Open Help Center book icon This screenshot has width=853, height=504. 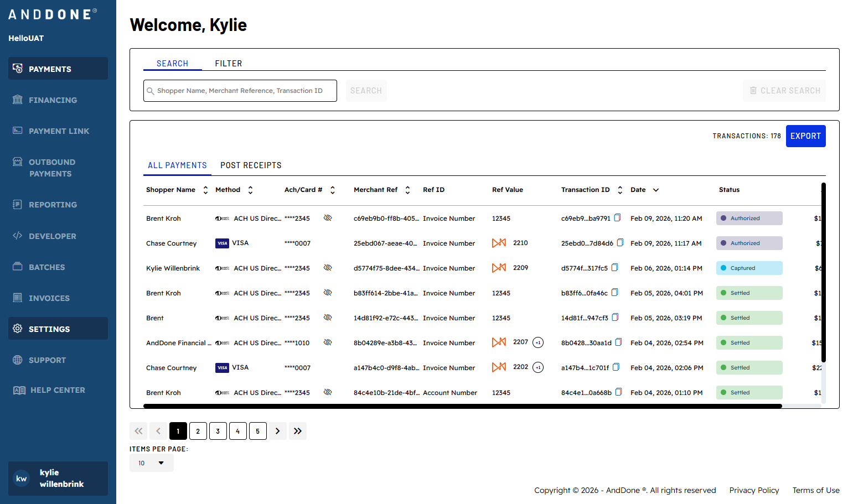[x=19, y=390]
